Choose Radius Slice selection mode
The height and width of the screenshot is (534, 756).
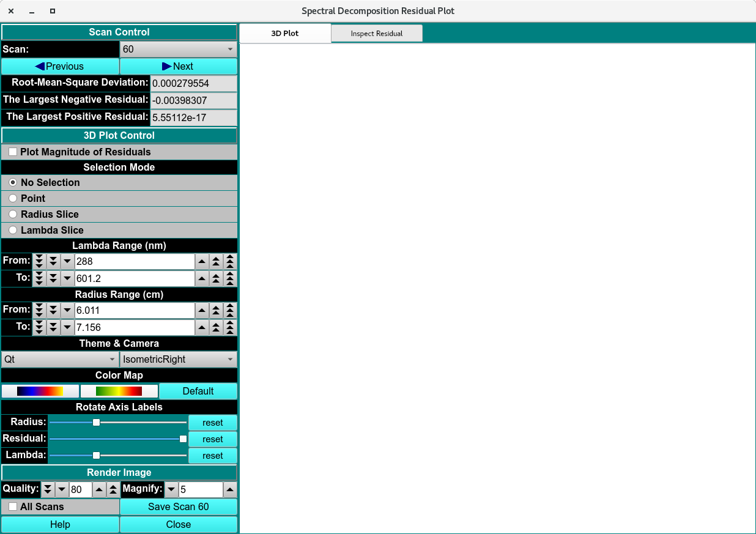13,214
